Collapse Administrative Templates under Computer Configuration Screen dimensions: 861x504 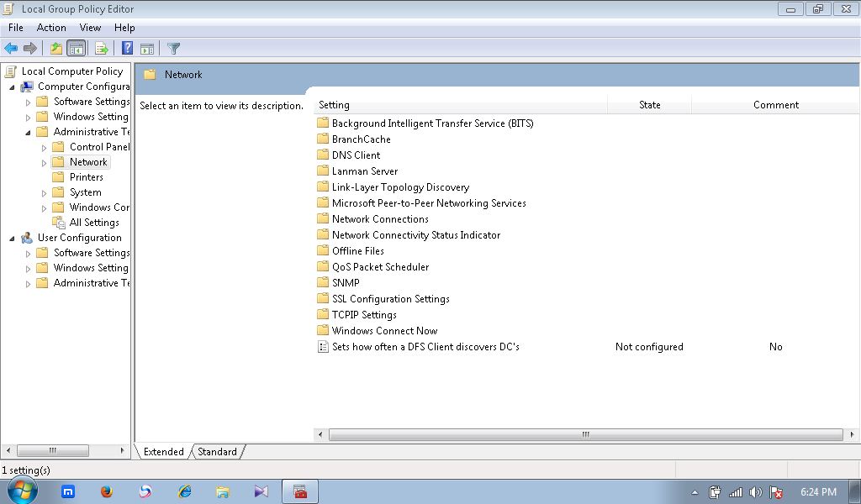28,132
